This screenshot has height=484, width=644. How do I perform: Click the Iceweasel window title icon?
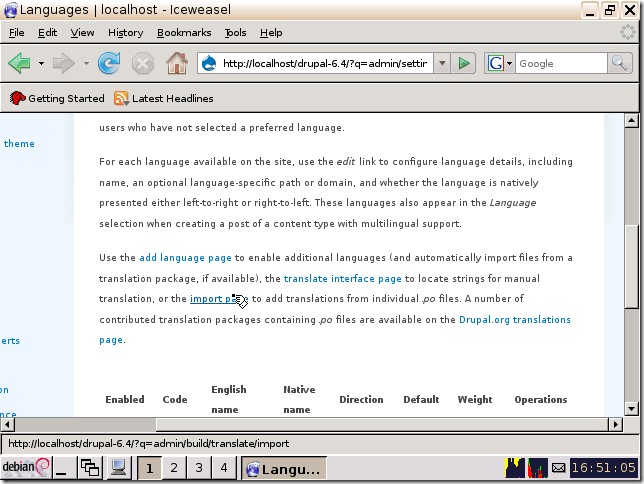10,10
